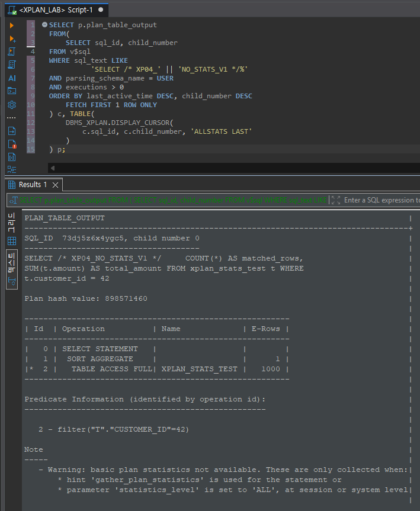Image resolution: width=420 pixels, height=511 pixels.
Task: Run the SQL script icon
Action: [12, 52]
